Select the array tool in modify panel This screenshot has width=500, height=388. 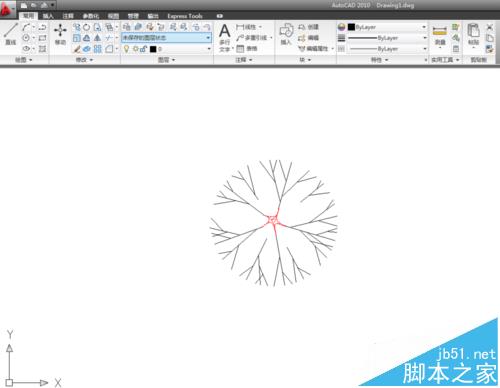coord(98,49)
